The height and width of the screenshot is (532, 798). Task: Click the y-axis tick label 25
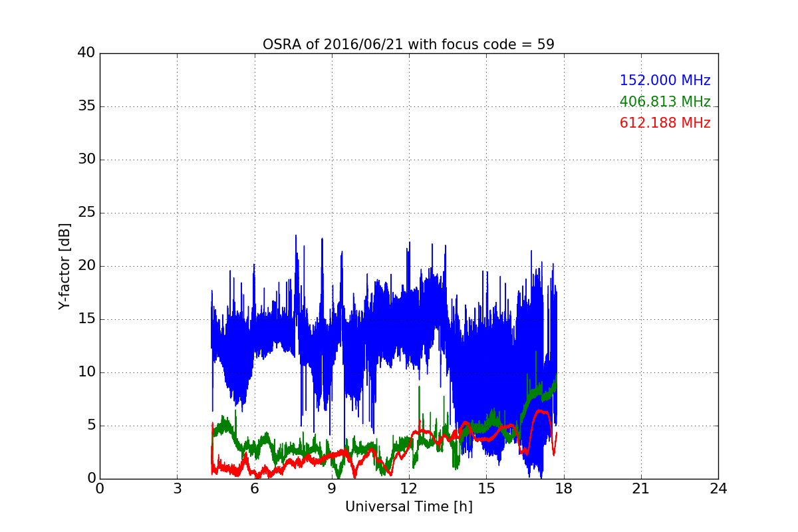coord(86,213)
